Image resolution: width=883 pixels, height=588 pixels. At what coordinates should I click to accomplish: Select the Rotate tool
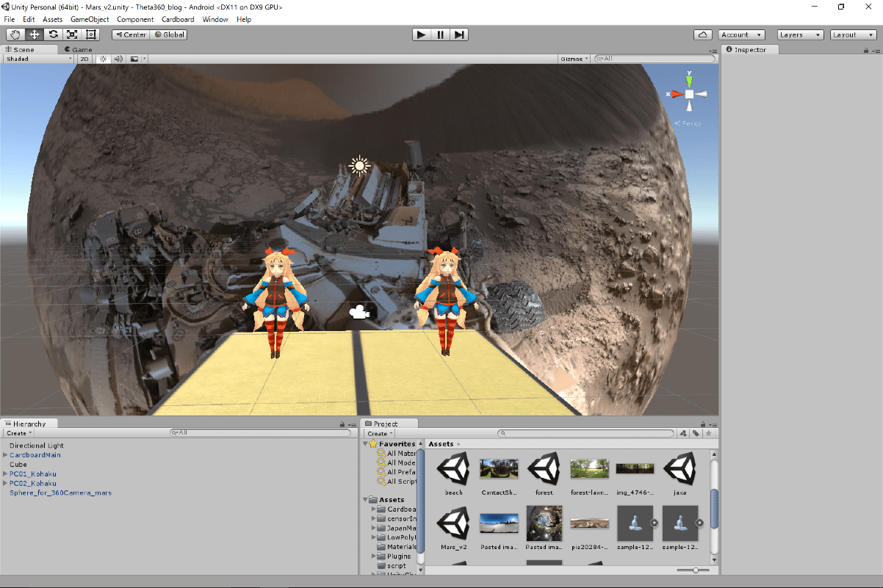pyautogui.click(x=54, y=35)
